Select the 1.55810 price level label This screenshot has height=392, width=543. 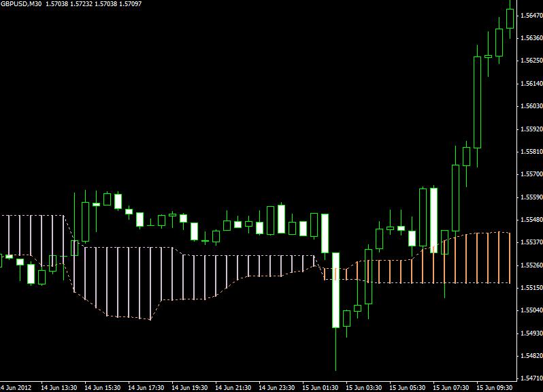click(x=531, y=152)
